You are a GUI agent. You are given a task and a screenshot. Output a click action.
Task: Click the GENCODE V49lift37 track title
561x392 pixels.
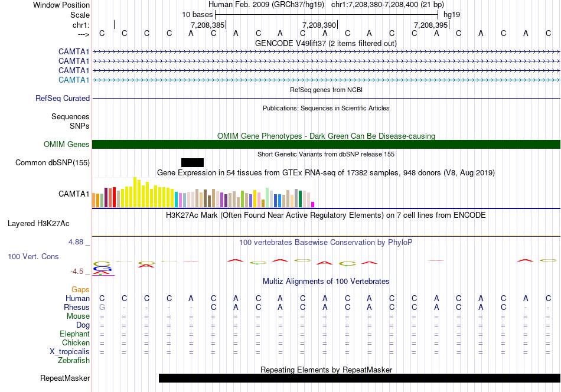(x=326, y=43)
